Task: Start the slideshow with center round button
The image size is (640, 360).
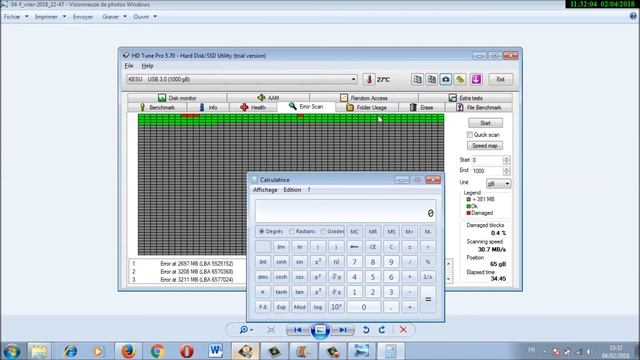Action: [320, 330]
